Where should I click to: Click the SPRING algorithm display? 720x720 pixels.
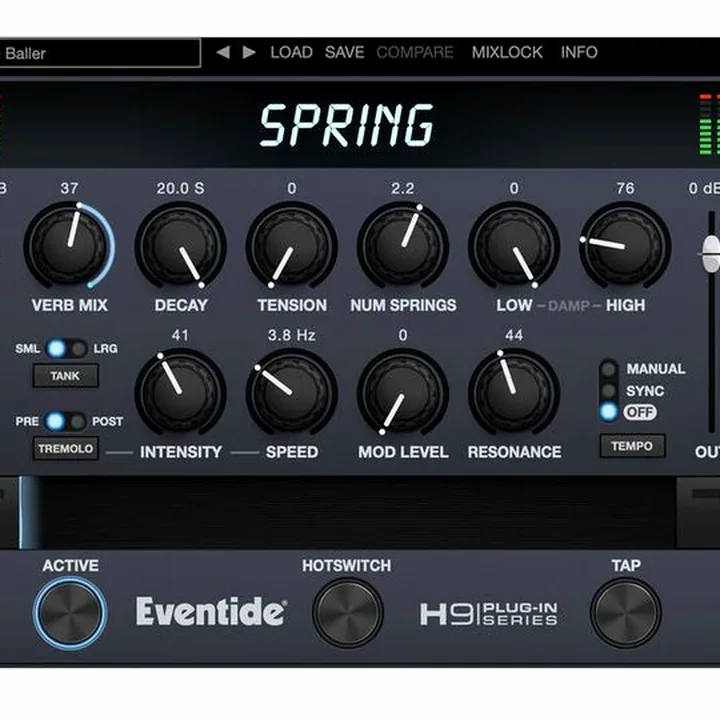click(347, 126)
